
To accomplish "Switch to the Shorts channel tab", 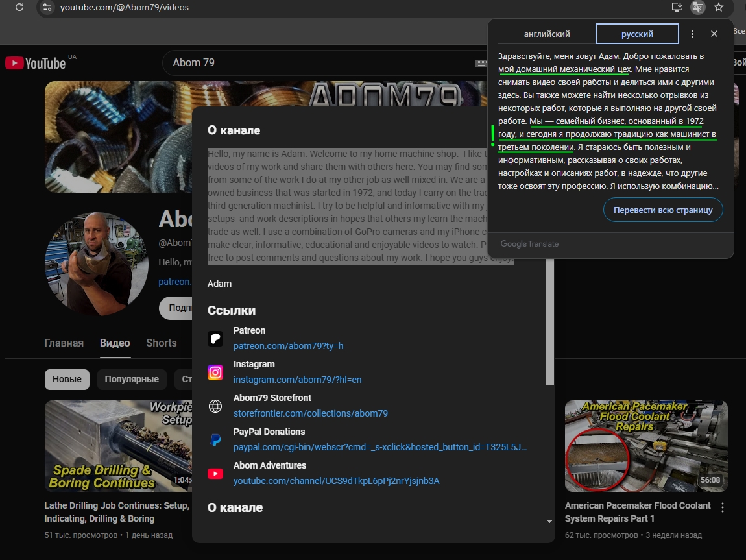I will click(x=162, y=343).
